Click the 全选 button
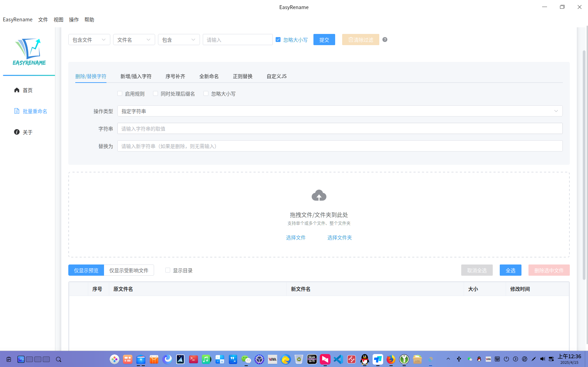Viewport: 588px width, 367px height. (511, 270)
